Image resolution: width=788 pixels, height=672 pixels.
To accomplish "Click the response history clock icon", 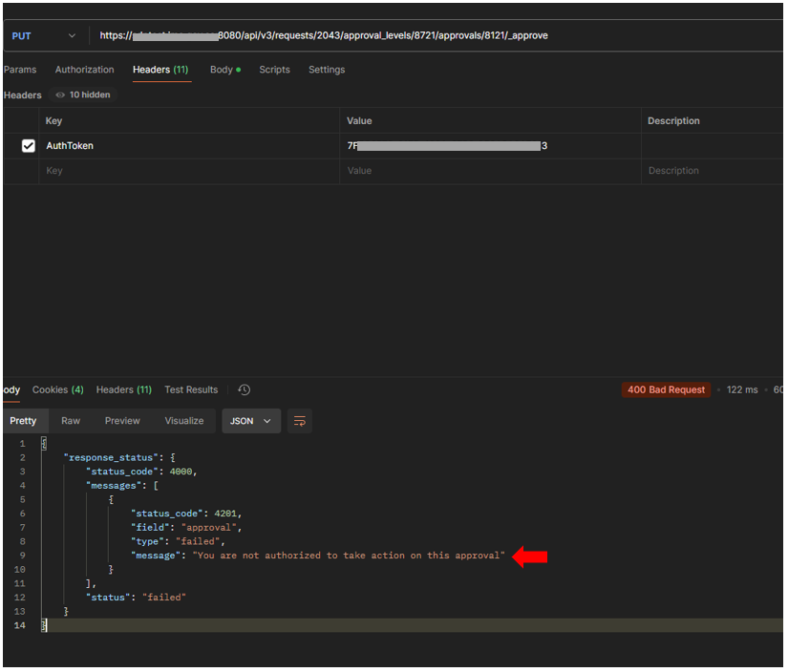I will tap(245, 390).
